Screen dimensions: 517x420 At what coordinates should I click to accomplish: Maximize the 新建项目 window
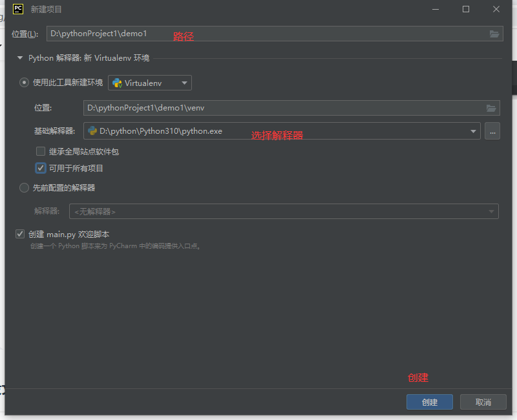coord(466,9)
